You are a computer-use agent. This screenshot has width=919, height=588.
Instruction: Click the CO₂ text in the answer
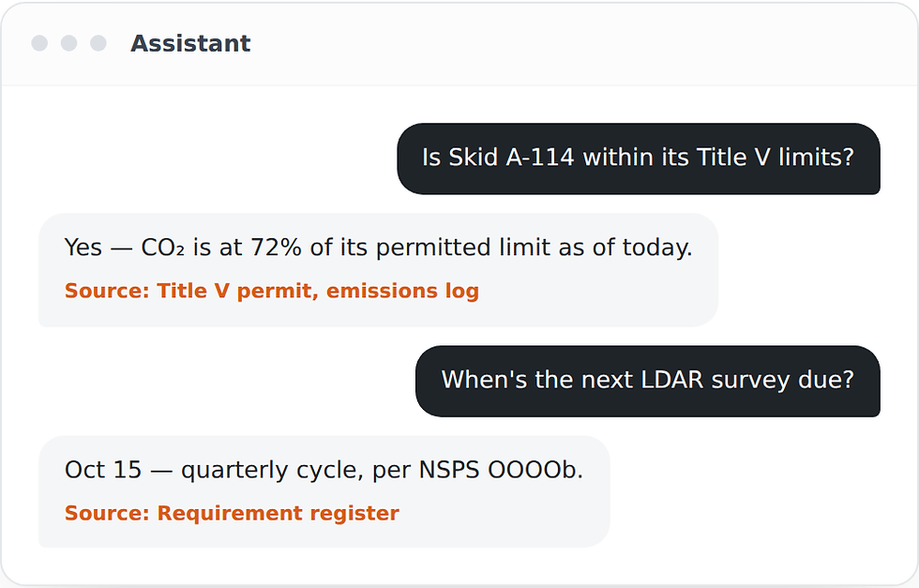pyautogui.click(x=163, y=248)
